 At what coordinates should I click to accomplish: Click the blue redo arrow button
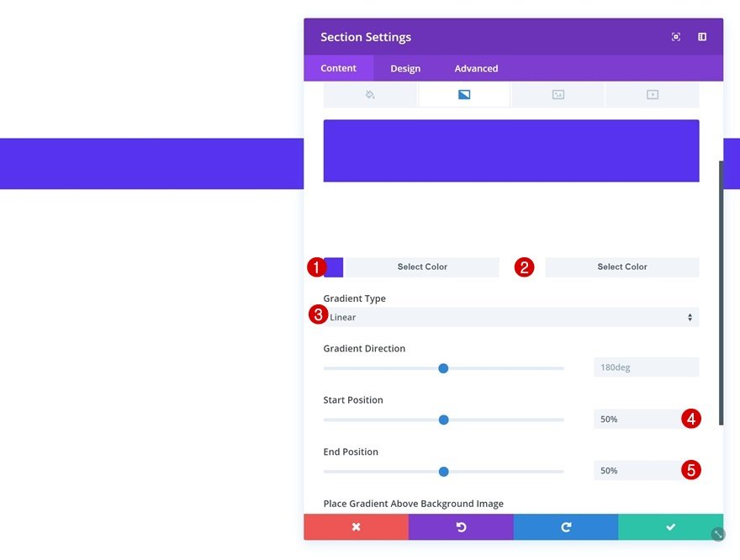coord(566,526)
